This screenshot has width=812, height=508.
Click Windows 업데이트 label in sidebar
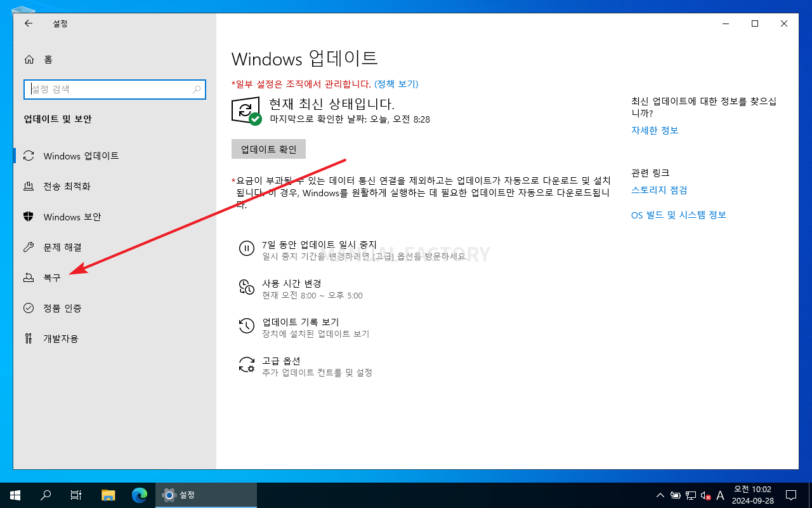click(81, 156)
